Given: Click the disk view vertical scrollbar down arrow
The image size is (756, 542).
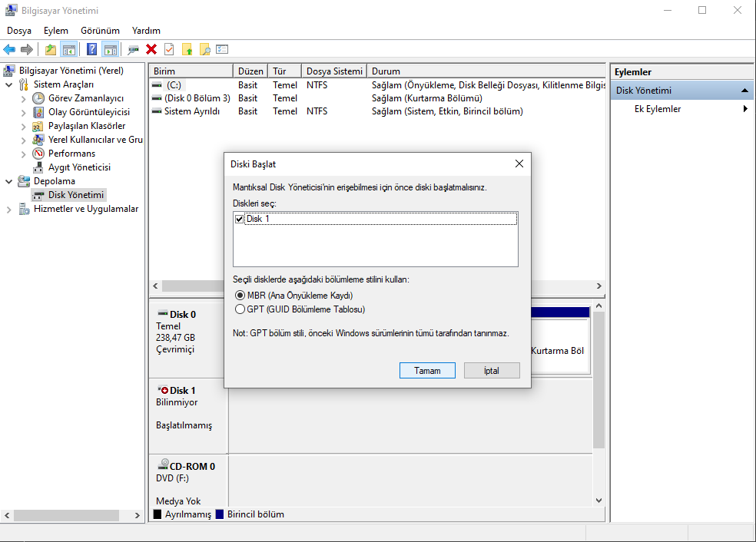Looking at the screenshot, I should [598, 501].
